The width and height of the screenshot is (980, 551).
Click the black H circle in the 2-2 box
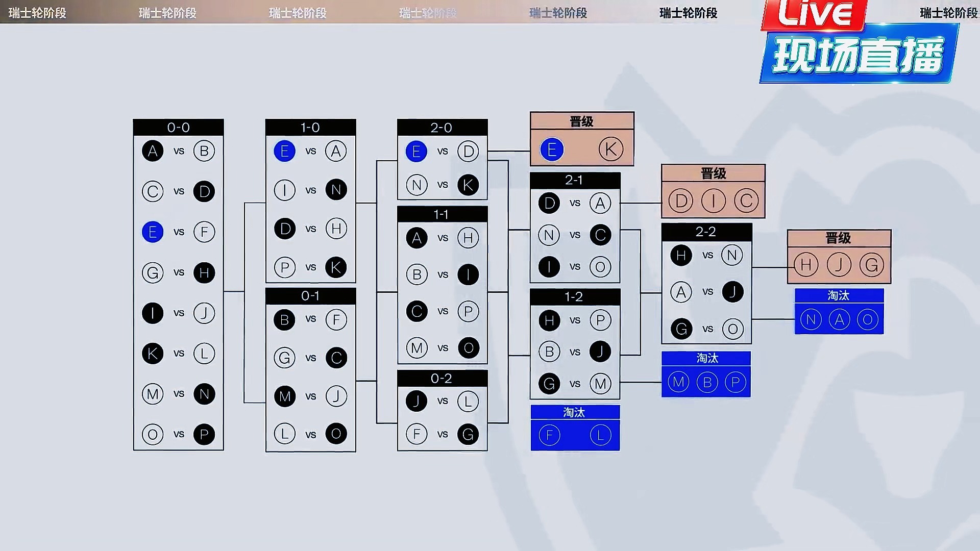(x=681, y=255)
